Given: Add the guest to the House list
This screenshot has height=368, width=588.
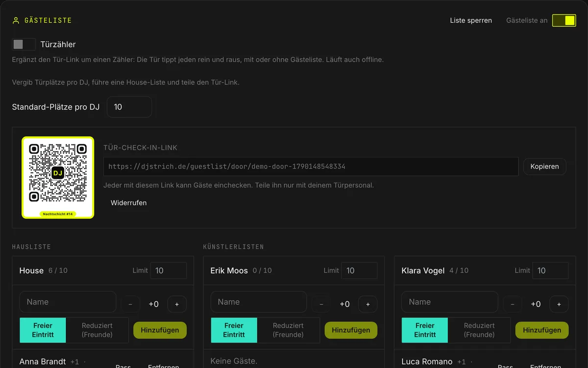Looking at the screenshot, I should [160, 330].
